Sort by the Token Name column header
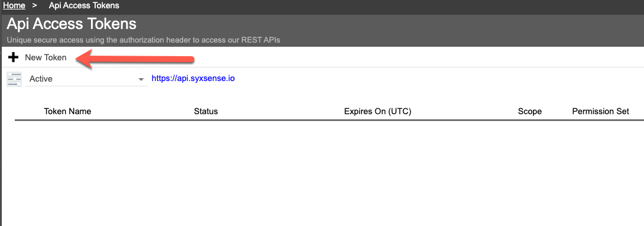Viewport: 644px width, 226px height. (67, 111)
